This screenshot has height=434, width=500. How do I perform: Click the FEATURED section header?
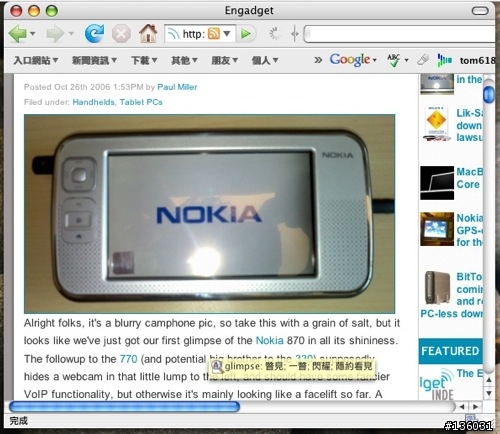tap(450, 351)
